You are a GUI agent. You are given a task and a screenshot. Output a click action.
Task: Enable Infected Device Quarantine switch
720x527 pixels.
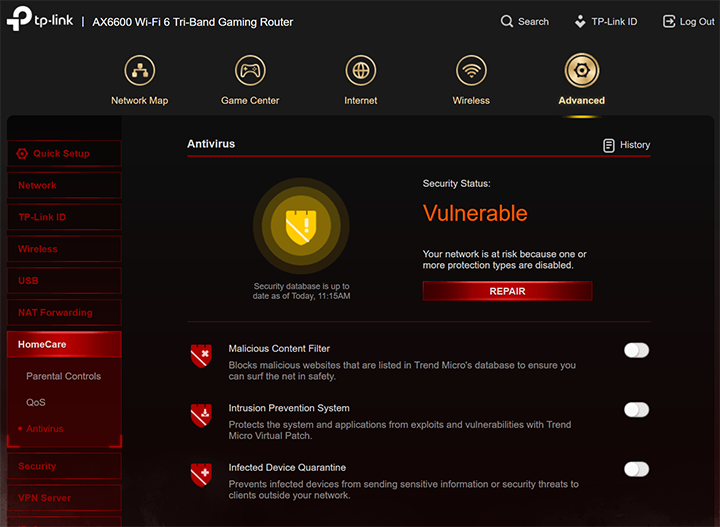pyautogui.click(x=636, y=469)
